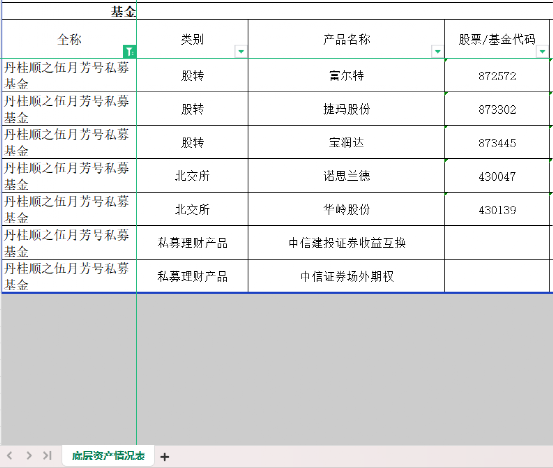This screenshot has height=468, width=553.
Task: Select the empty code cell in the 中信建投证券收益互换 row
Action: 497,243
